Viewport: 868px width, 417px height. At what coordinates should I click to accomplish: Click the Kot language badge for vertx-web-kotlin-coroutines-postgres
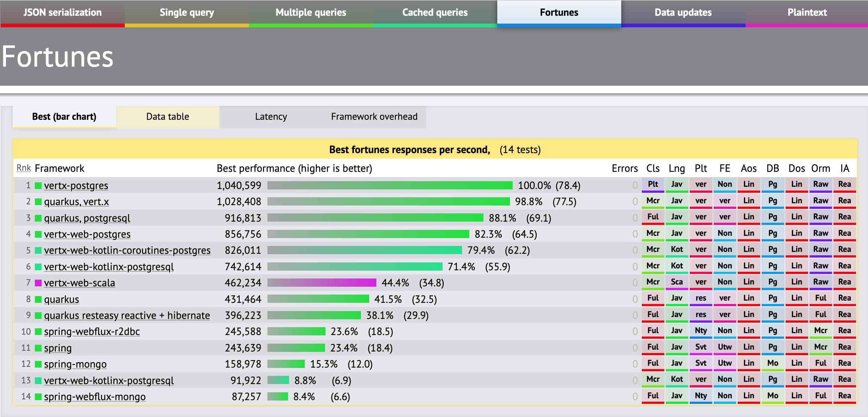(x=677, y=250)
